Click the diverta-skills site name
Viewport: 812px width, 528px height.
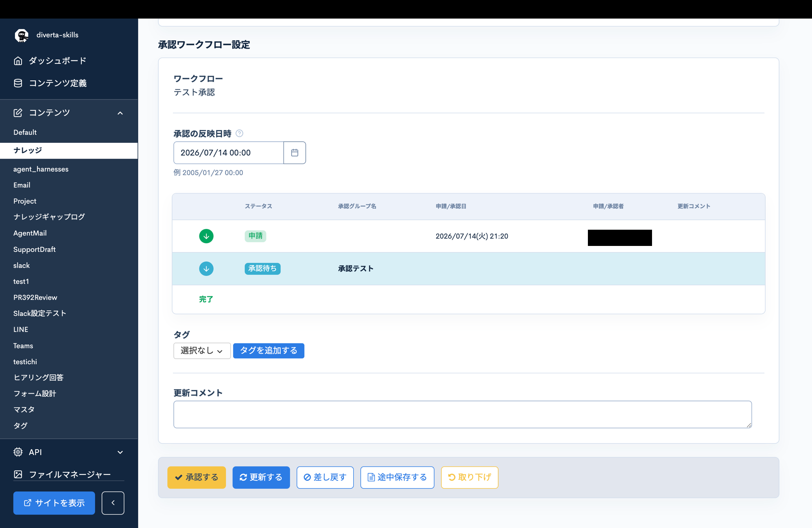click(x=57, y=35)
